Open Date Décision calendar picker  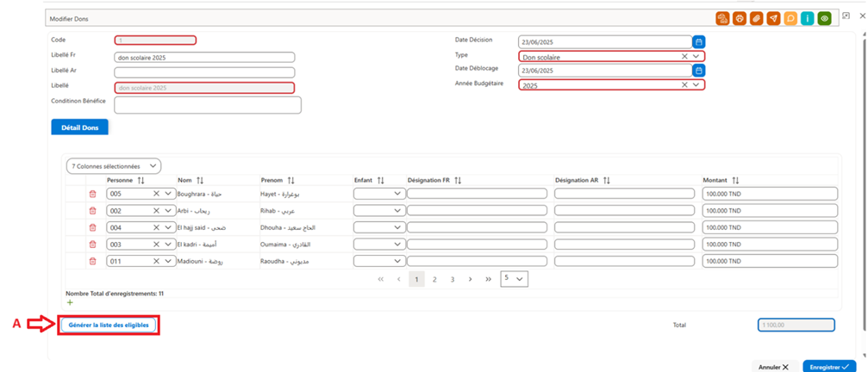point(698,41)
